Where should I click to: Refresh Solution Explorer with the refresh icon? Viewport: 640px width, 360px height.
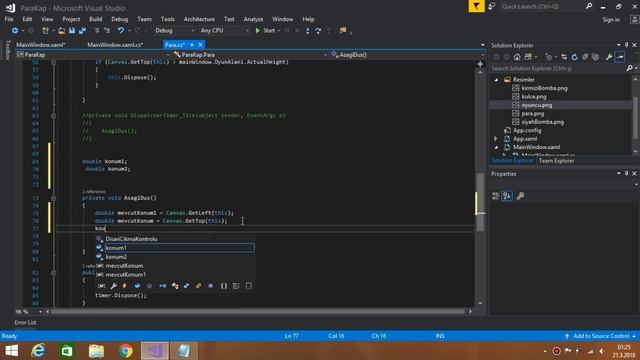pos(574,57)
